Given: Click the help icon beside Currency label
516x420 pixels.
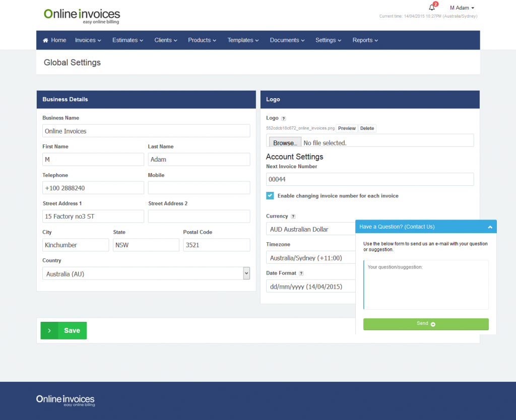Looking at the screenshot, I should pyautogui.click(x=293, y=217).
